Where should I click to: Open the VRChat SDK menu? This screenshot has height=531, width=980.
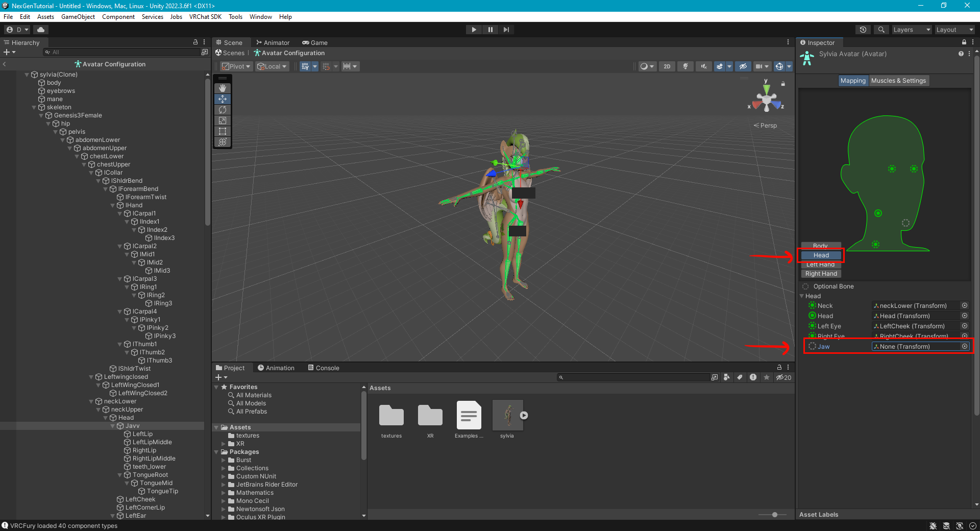click(x=205, y=17)
